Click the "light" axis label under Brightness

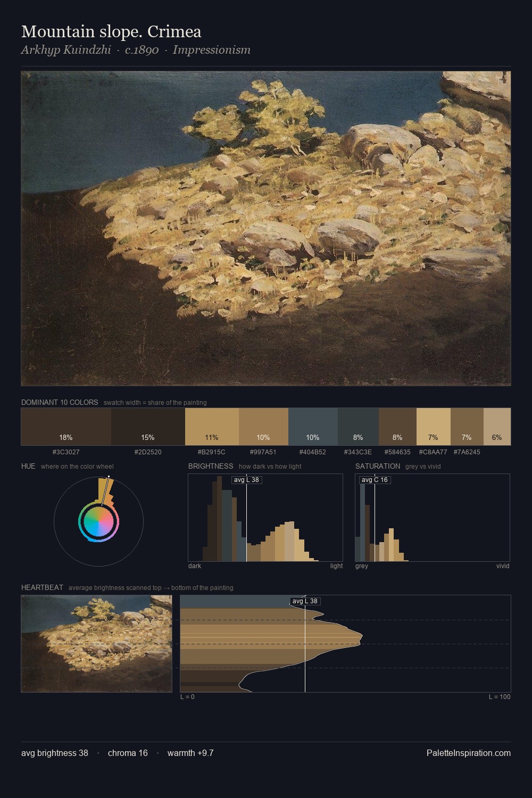(336, 566)
